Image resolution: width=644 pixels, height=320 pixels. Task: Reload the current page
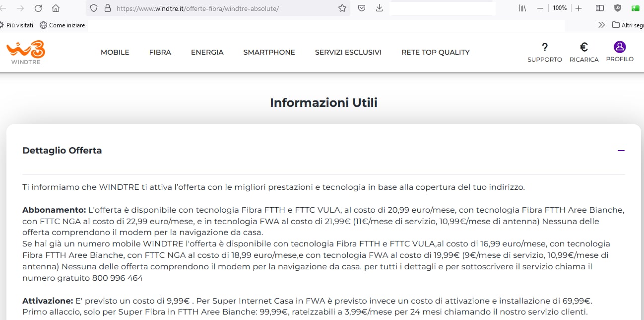tap(38, 8)
